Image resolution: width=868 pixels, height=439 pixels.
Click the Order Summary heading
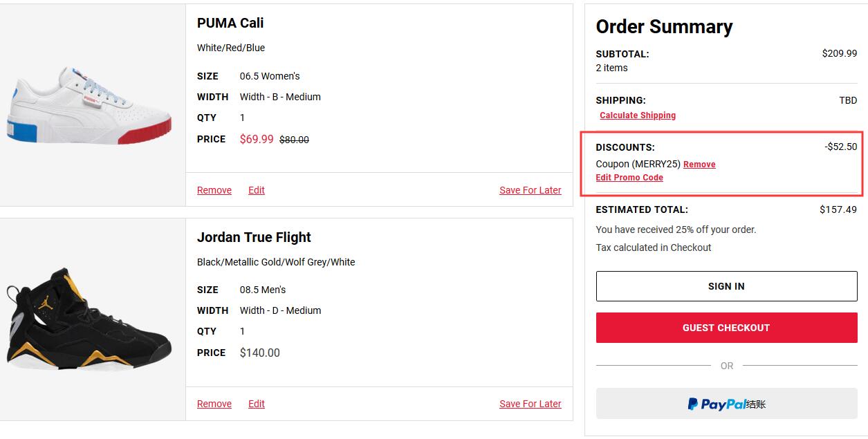coord(664,27)
